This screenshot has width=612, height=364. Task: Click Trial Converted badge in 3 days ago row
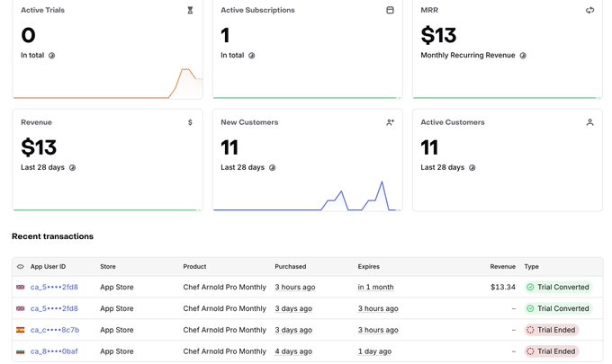tap(558, 308)
